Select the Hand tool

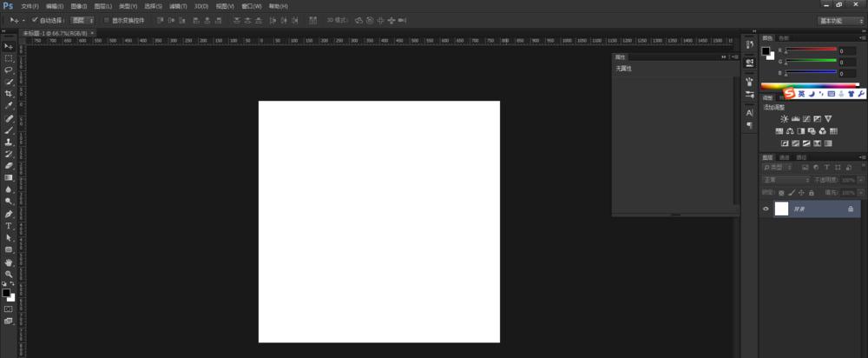click(x=9, y=262)
